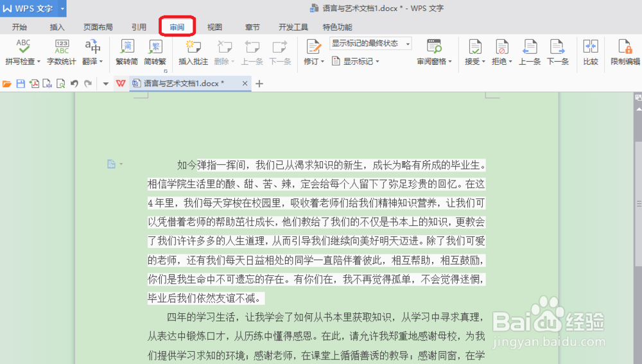
Task: Convert traditional to simplified (繁转简)
Action: pyautogui.click(x=127, y=51)
